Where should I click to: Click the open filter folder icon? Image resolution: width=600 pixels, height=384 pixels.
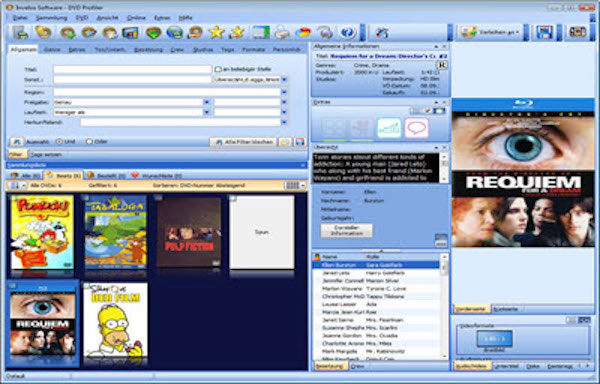coord(285,142)
